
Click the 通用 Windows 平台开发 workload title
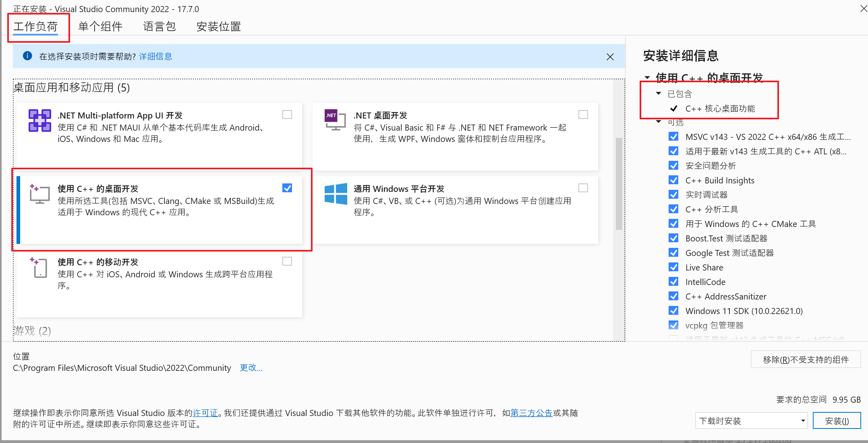pos(399,189)
